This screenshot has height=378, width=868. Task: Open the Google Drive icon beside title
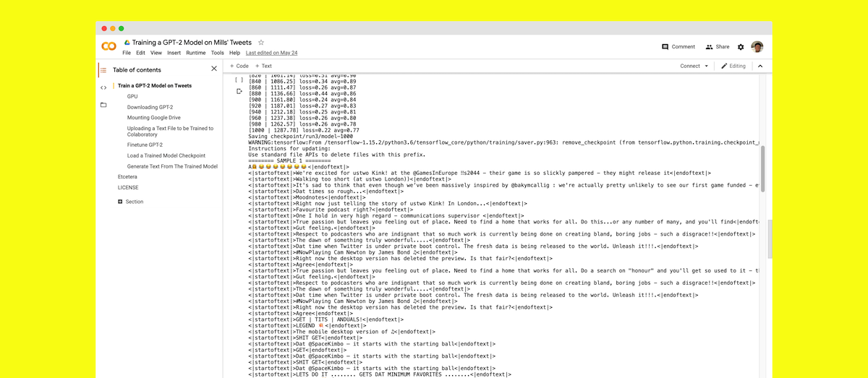(127, 43)
